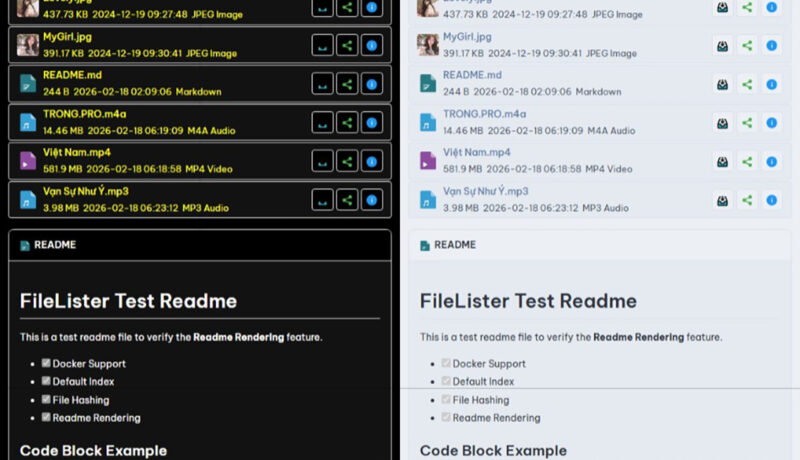Download MyGirl.jpg in the dark panel

[x=322, y=45]
